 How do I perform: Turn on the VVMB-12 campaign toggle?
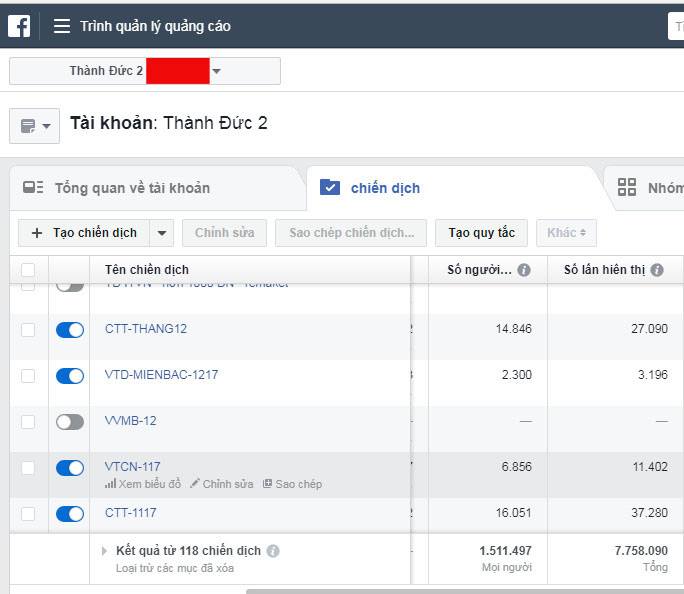[70, 422]
